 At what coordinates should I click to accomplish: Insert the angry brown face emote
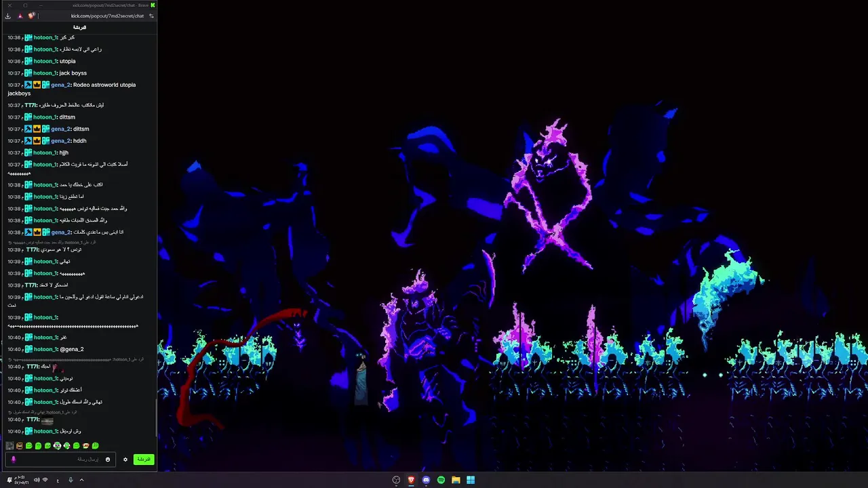tap(19, 446)
